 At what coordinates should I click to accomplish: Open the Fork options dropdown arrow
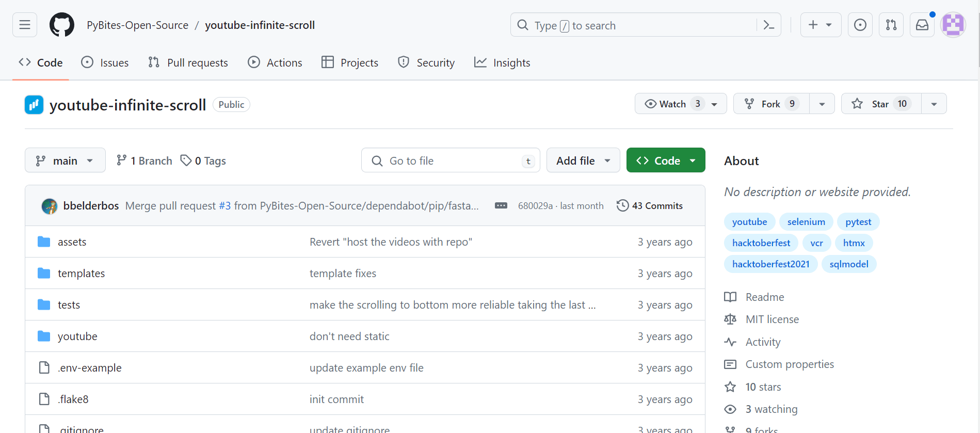(x=822, y=104)
